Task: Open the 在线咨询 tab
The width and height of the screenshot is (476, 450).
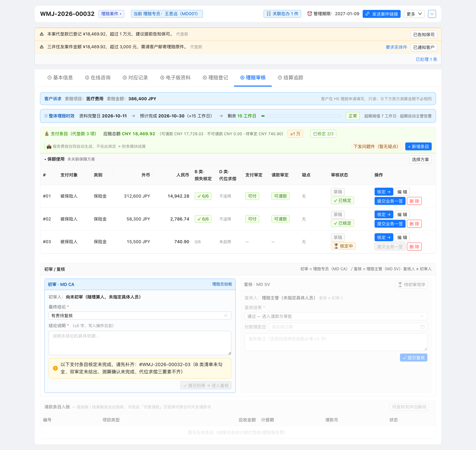Action: (98, 78)
